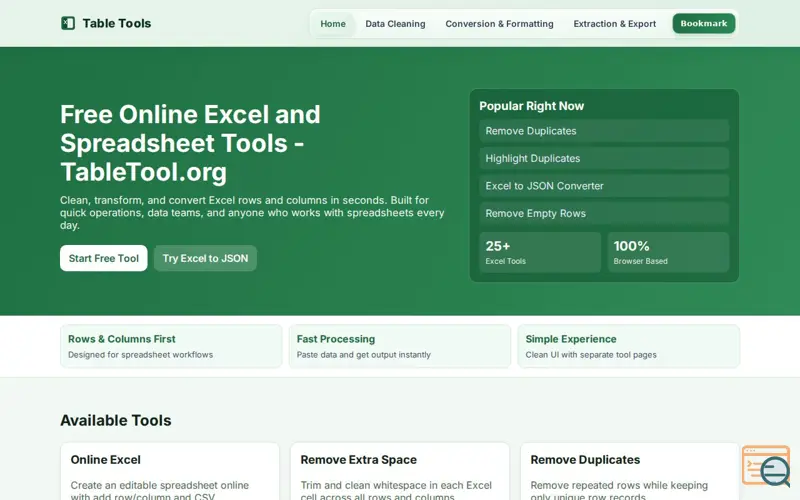The image size is (800, 500).
Task: Click the Table Tools spreadsheet logo icon
Action: point(68,23)
